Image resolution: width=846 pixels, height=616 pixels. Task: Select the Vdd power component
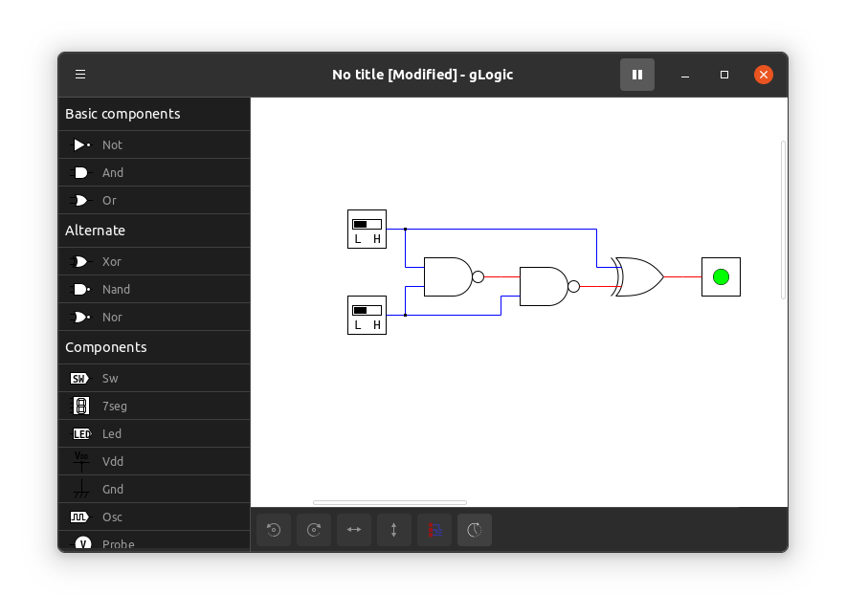tap(154, 462)
